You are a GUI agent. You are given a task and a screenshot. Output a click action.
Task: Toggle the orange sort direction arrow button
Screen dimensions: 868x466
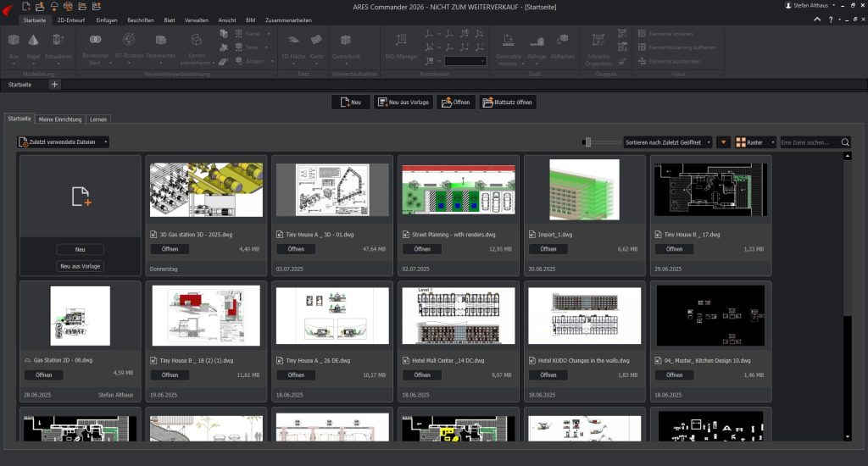(723, 143)
